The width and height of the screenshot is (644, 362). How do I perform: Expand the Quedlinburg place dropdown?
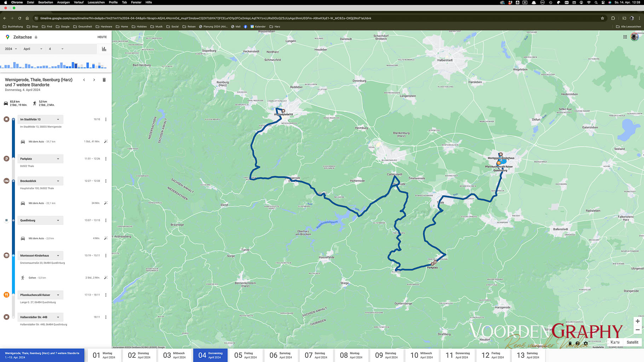click(x=40, y=220)
